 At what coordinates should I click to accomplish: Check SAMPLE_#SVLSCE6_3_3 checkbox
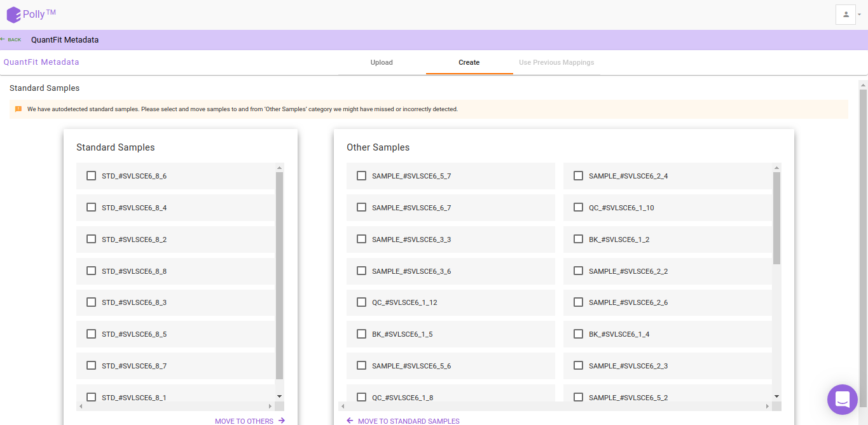361,239
